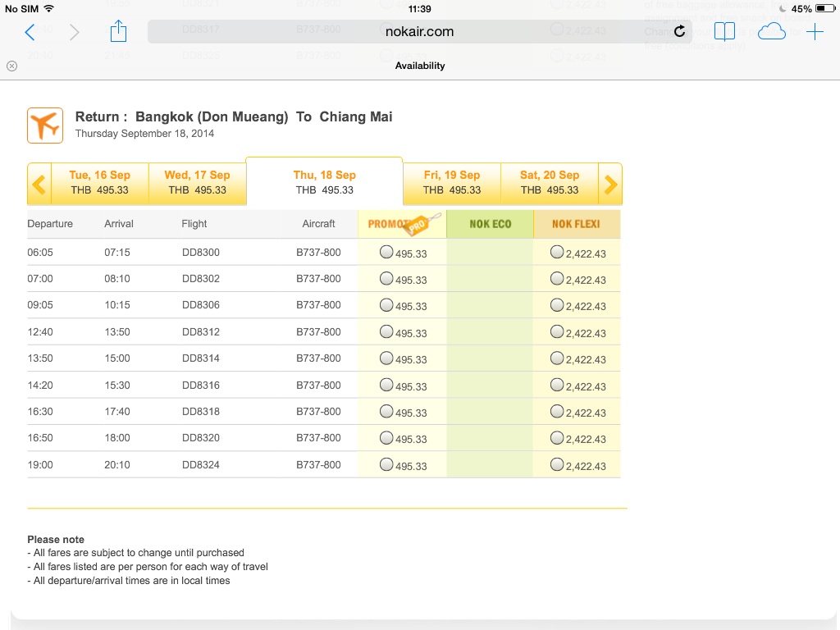
Task: Tap the orange airplane flight icon
Action: click(x=45, y=126)
